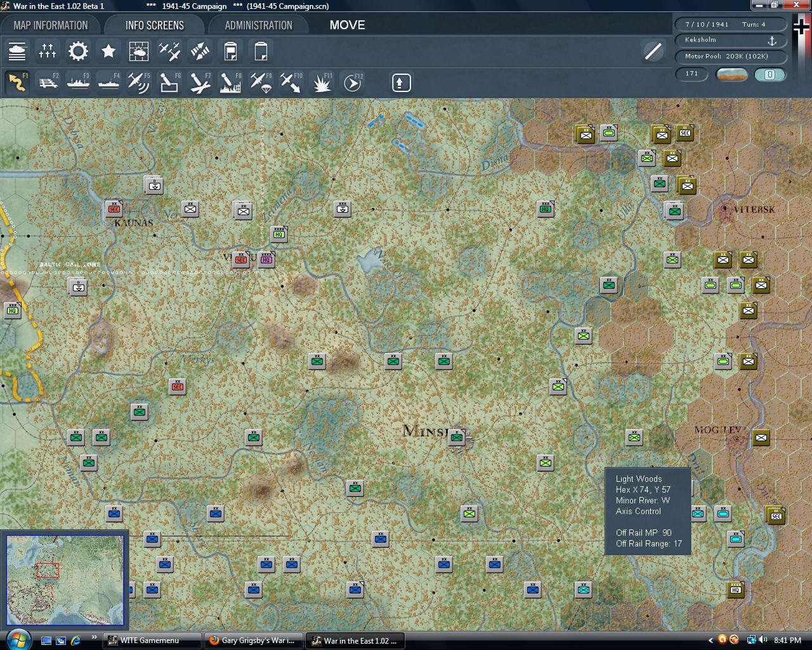Image resolution: width=812 pixels, height=650 pixels.
Task: Click the battle explosion icon (F11)
Action: pyautogui.click(x=322, y=83)
